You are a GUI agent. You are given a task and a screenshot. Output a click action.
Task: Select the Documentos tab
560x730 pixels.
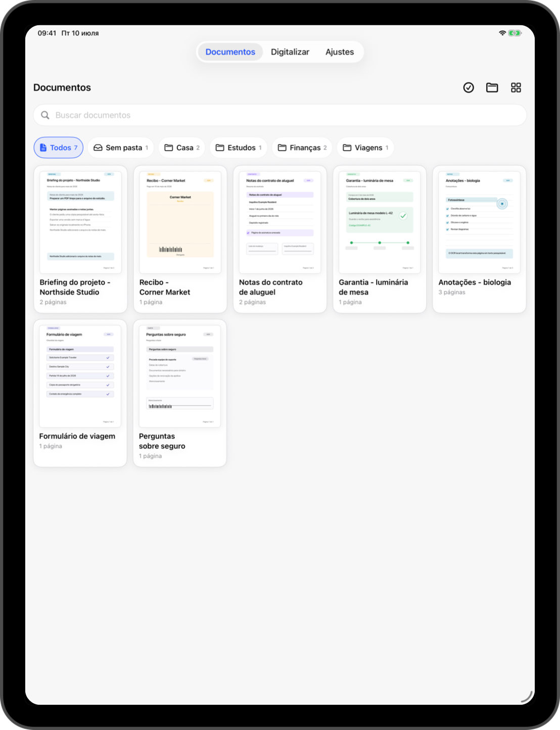click(230, 52)
